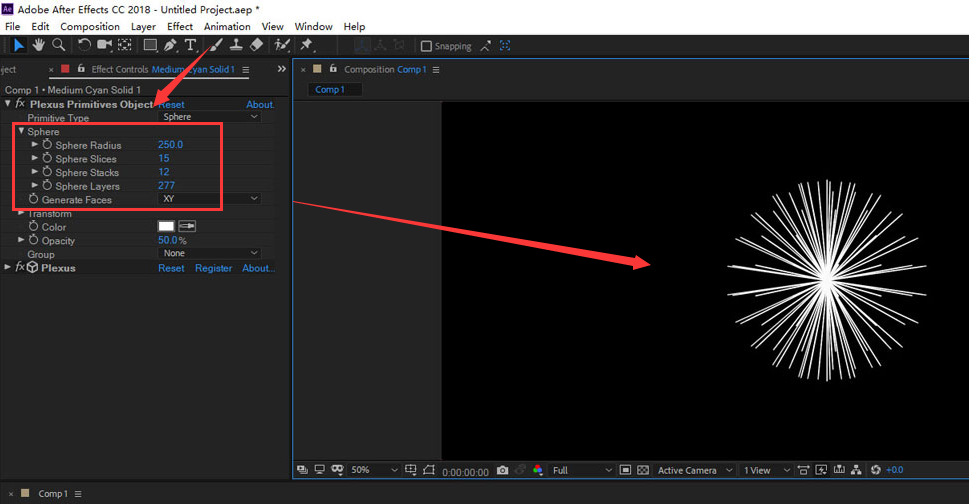Collapse the Sphere property group
The height and width of the screenshot is (504, 969).
pos(21,131)
